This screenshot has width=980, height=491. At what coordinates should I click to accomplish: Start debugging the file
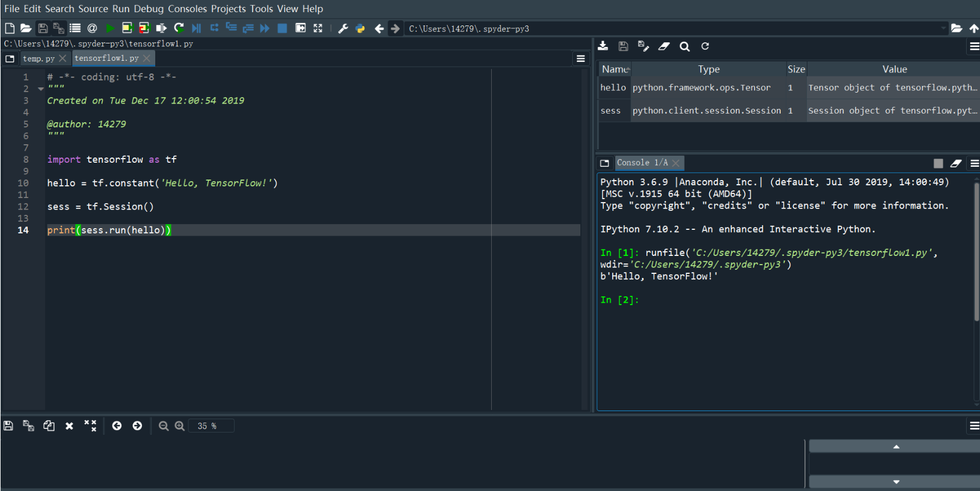[196, 28]
